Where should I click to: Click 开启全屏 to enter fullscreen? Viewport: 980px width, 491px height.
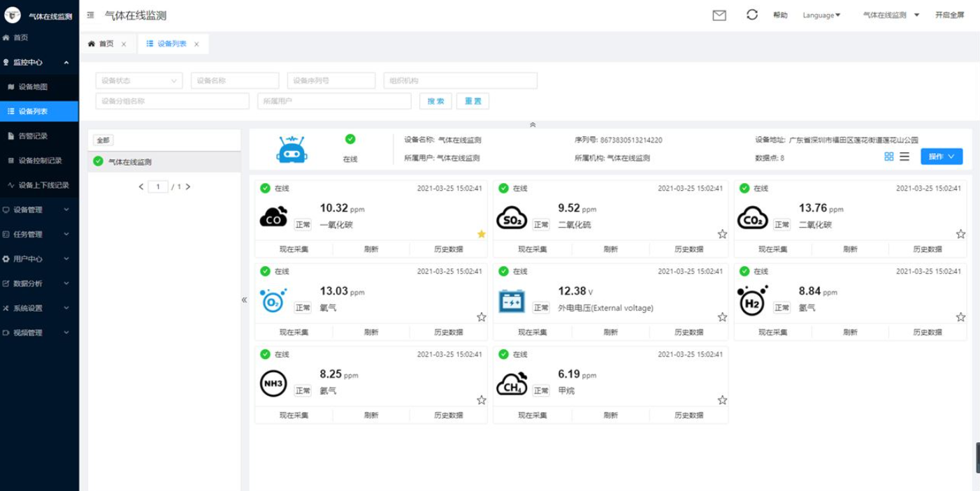coord(949,15)
